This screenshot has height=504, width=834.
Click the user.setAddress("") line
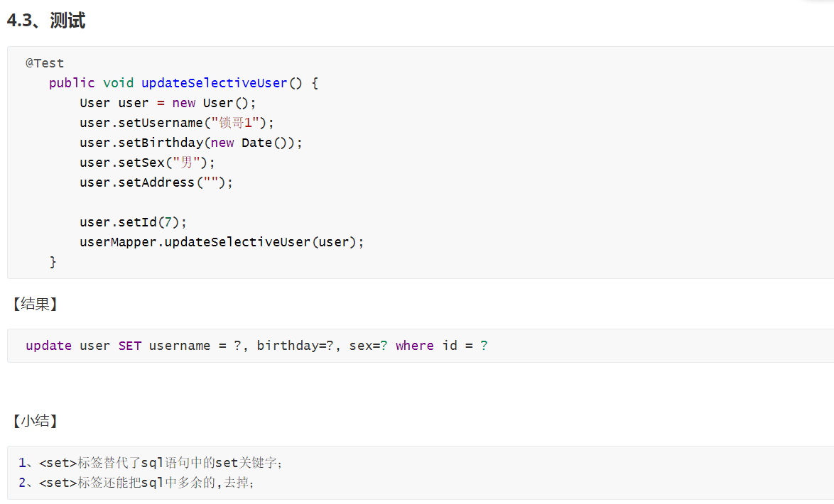tap(156, 182)
